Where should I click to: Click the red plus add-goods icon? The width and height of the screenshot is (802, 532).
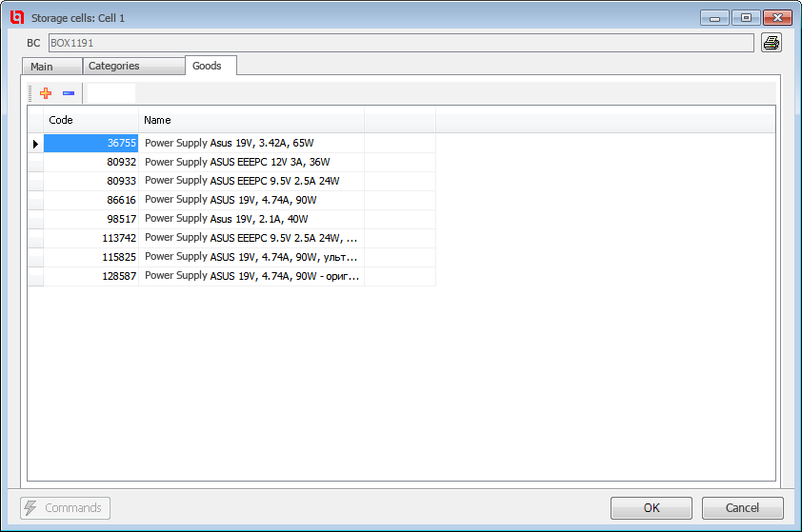tap(46, 93)
